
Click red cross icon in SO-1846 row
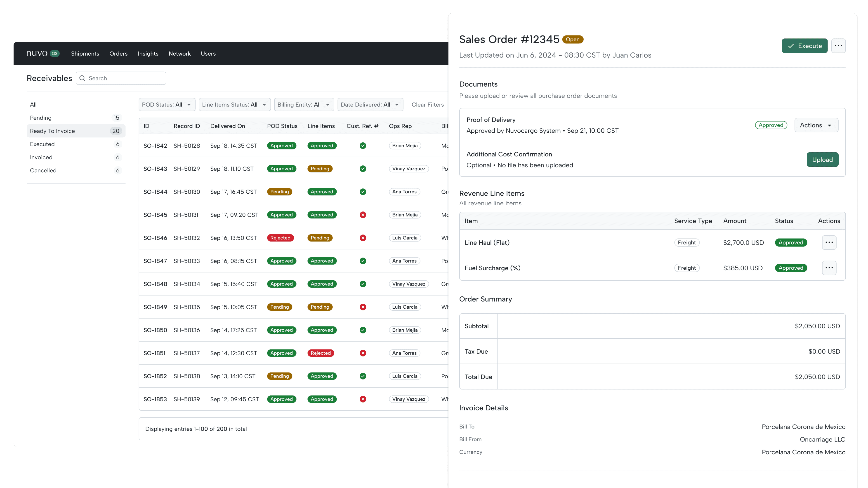pyautogui.click(x=363, y=238)
